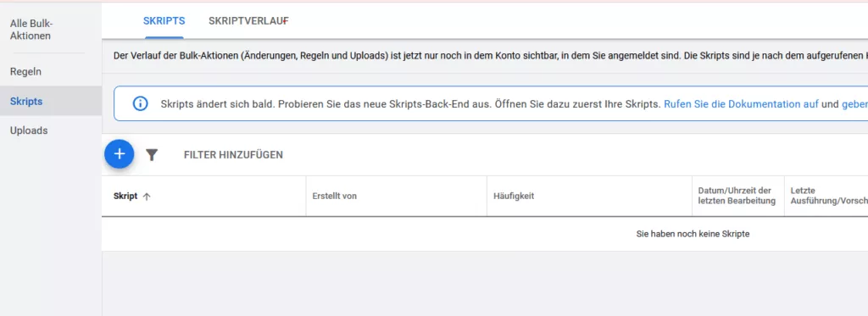Viewport: 868px width, 316px height.
Task: Click the 'Erstellt von' column header
Action: pos(334,196)
